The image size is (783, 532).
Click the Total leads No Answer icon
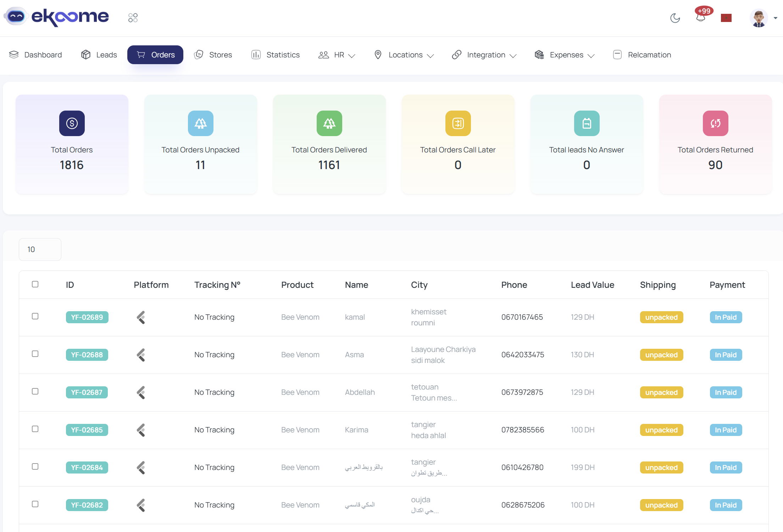[x=587, y=123]
